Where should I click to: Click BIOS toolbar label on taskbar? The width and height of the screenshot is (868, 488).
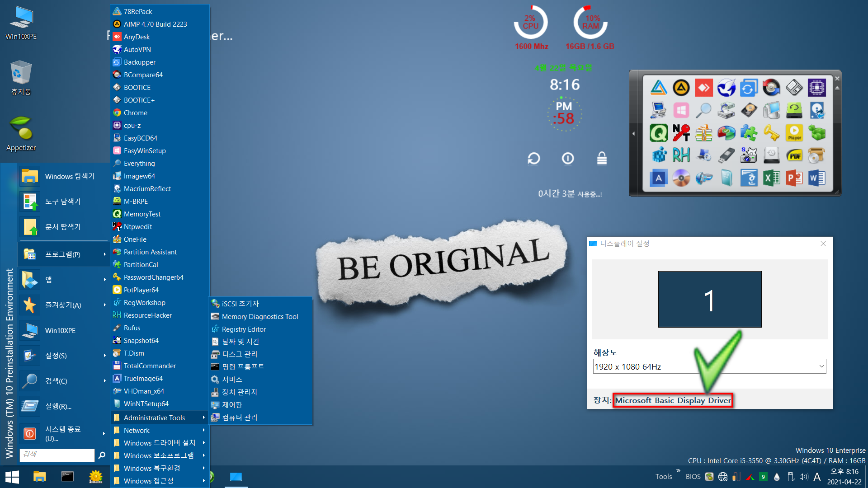(x=693, y=477)
